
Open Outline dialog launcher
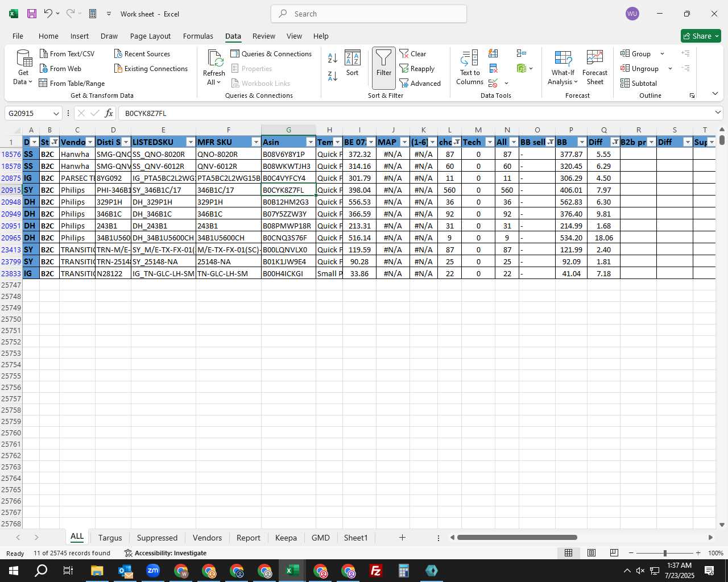click(x=692, y=95)
